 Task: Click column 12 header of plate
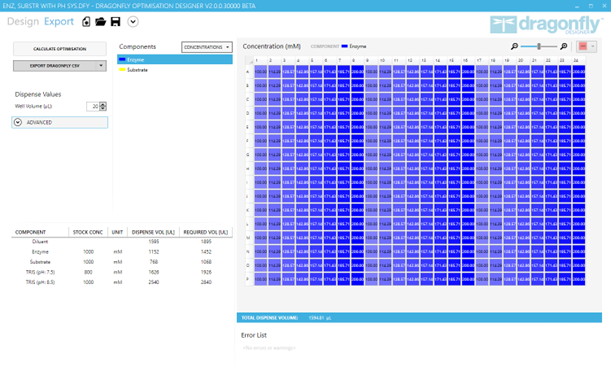pos(413,60)
